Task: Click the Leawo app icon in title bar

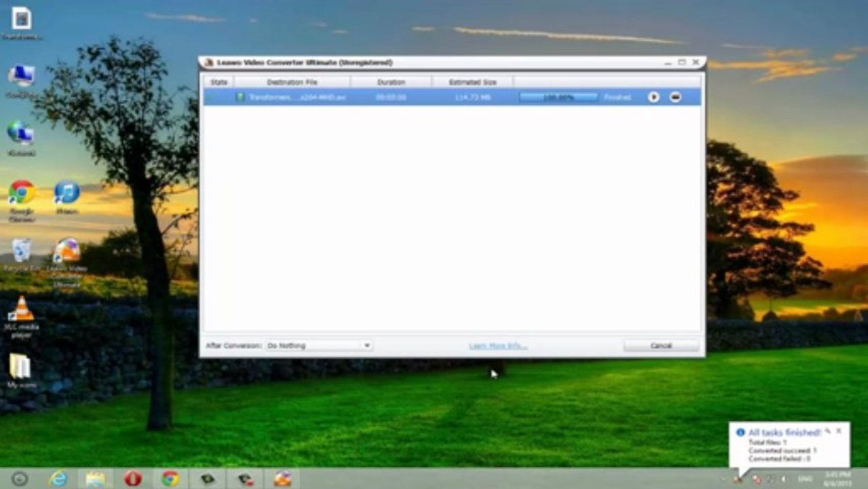Action: click(210, 62)
